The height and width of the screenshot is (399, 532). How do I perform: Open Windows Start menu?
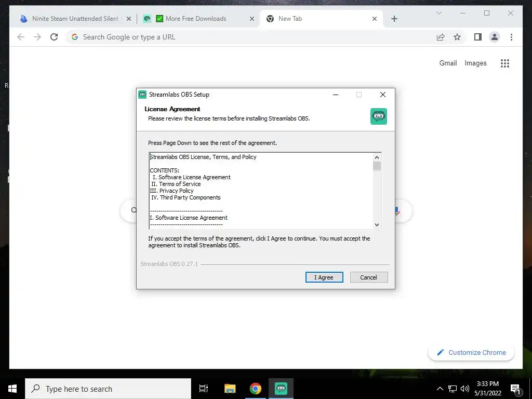[12, 389]
